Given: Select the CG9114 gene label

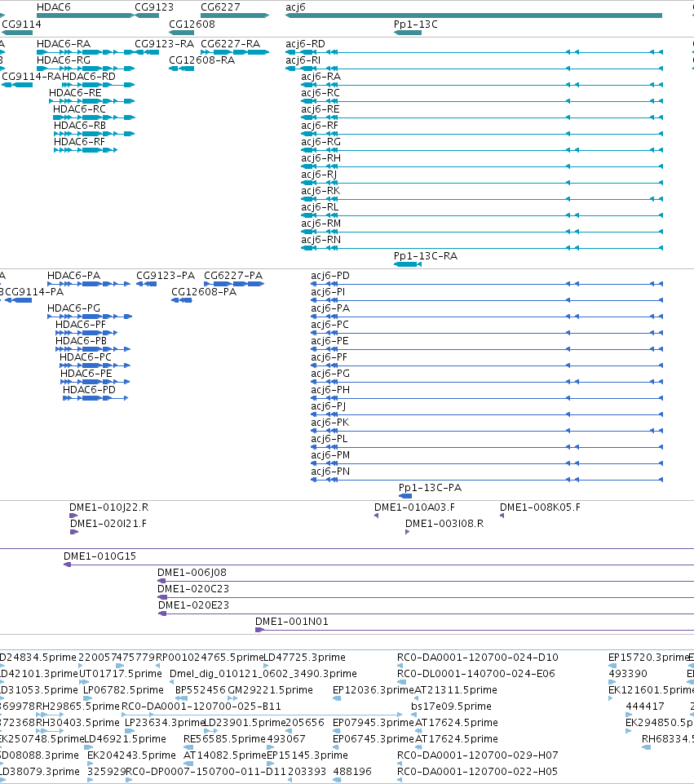Looking at the screenshot, I should 21,24.
